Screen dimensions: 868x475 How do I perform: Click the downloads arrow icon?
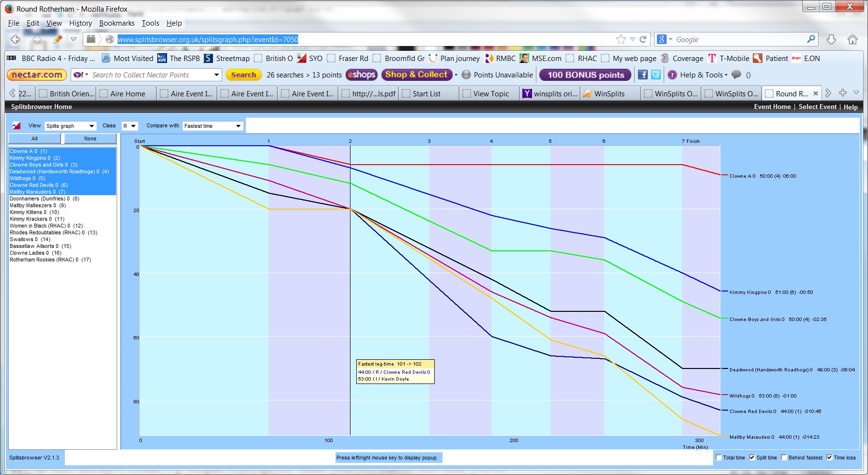coord(831,40)
